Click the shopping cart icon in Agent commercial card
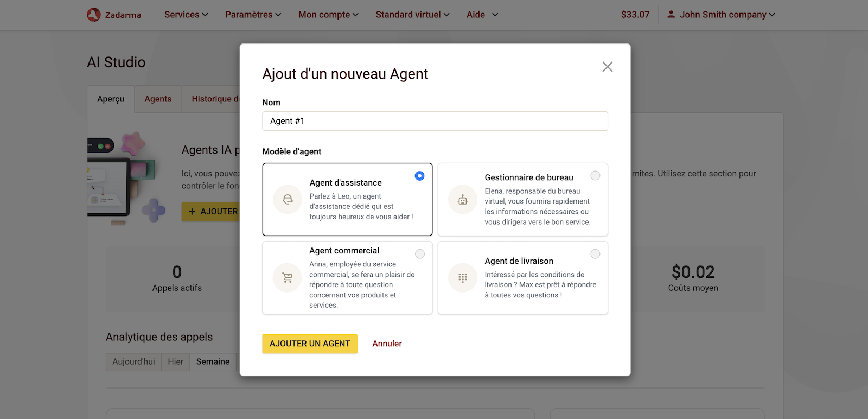The width and height of the screenshot is (868, 419). [x=288, y=278]
